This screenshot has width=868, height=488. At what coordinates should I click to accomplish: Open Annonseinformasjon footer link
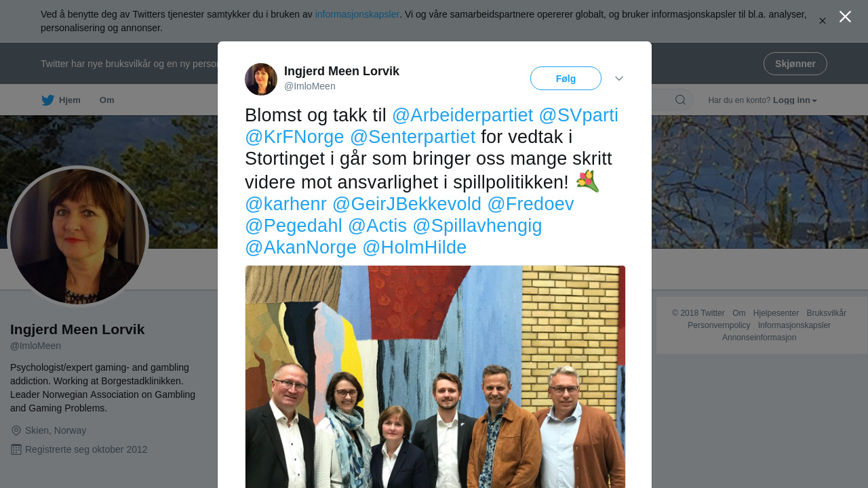click(x=759, y=338)
